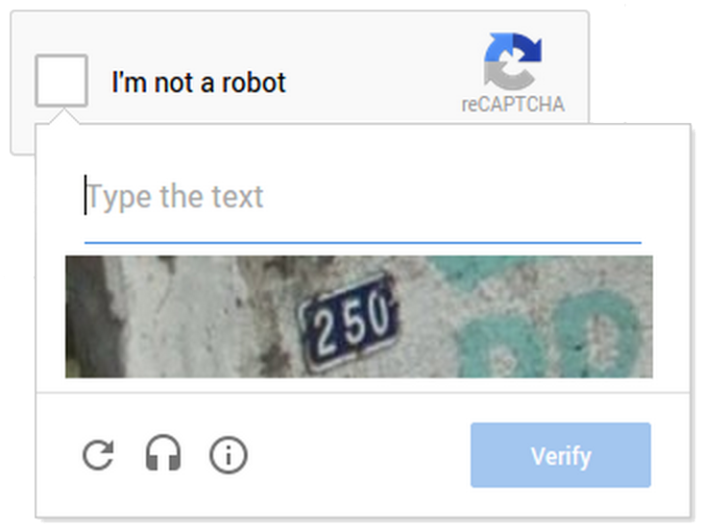Viewport: 703px width, 530px height.
Task: Click the 250 number plate in the photo
Action: pos(348,322)
